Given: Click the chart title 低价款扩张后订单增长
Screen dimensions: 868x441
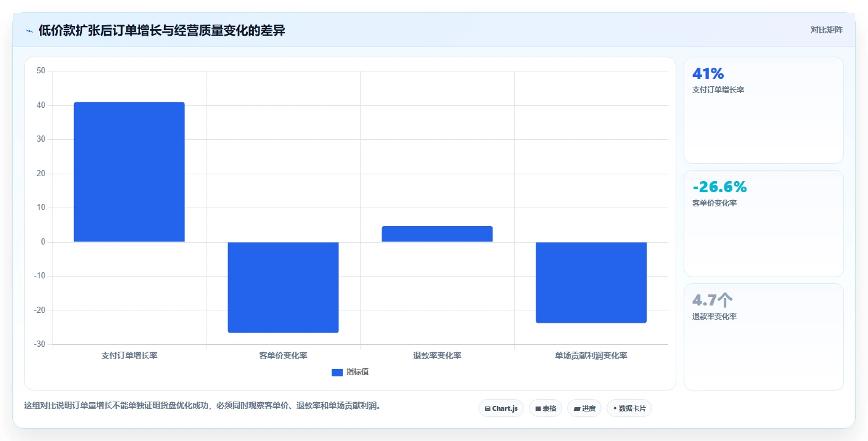Looking at the screenshot, I should [x=162, y=30].
